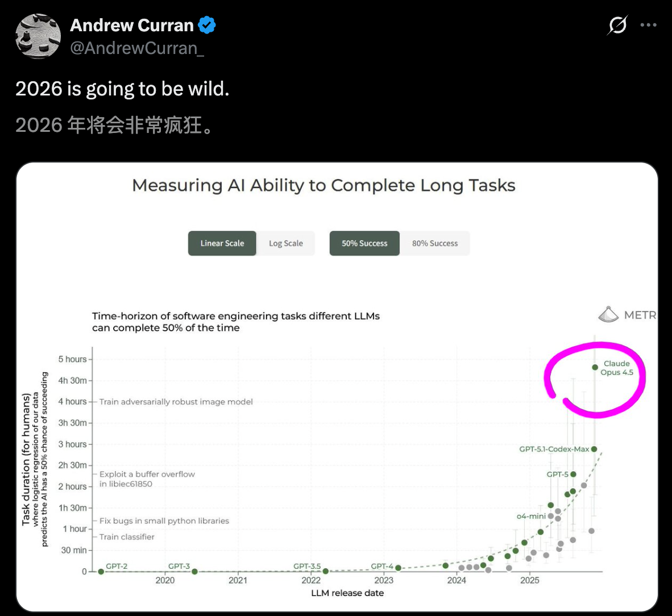Screen dimensions: 672x616
Task: Click the GPT-5 data point
Action: click(573, 474)
